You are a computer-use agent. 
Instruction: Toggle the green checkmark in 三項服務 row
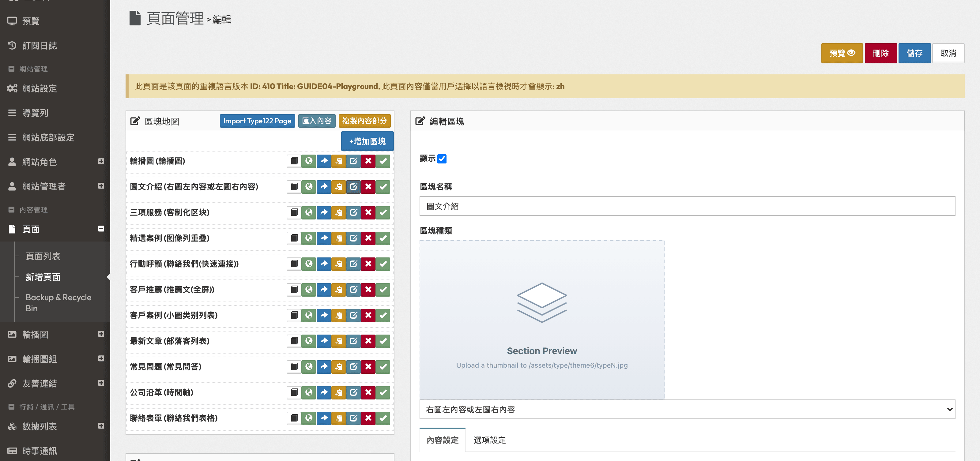point(383,213)
